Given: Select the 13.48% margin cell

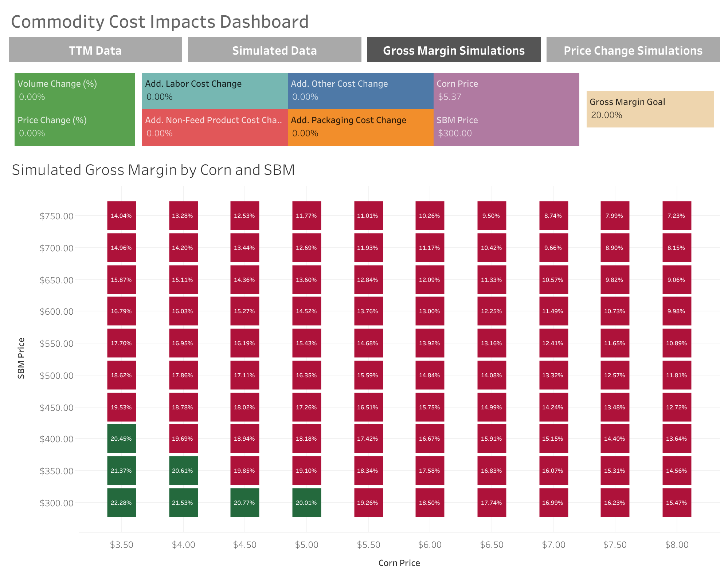Looking at the screenshot, I should coord(615,407).
